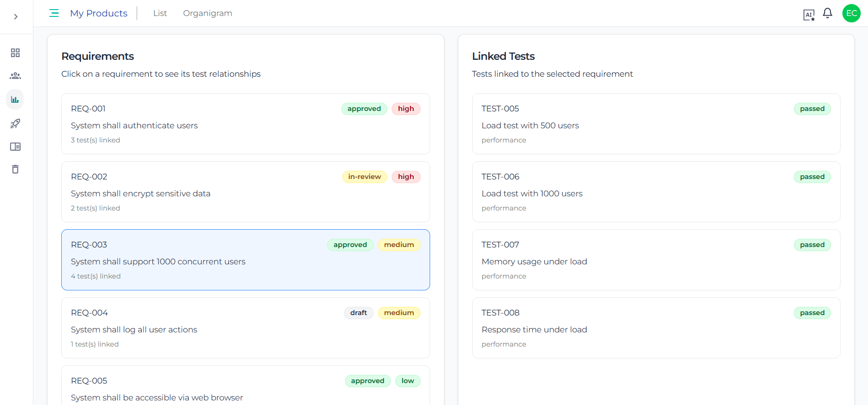Open the trash bin icon in sidebar

15,169
